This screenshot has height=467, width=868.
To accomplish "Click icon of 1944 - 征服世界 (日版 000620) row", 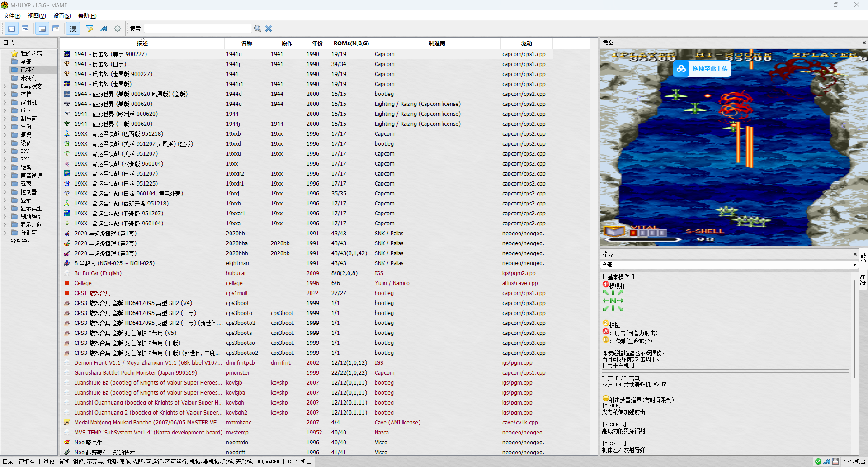I will point(67,124).
